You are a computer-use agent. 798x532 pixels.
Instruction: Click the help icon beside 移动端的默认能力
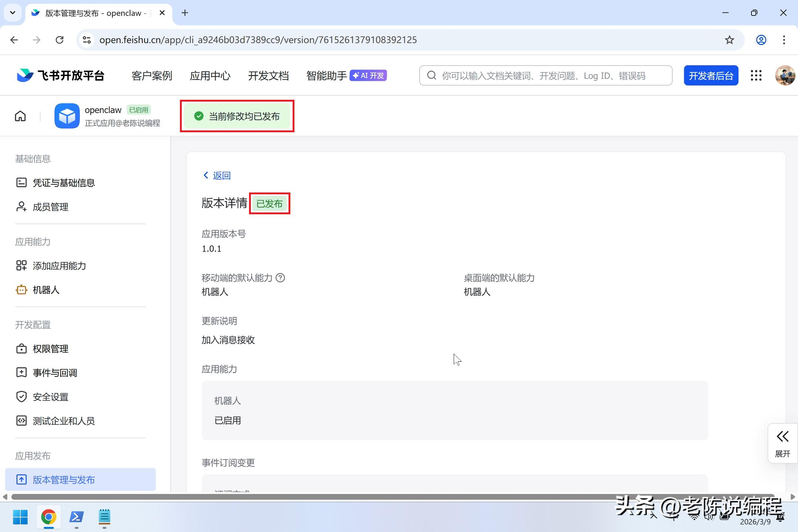[x=280, y=278]
